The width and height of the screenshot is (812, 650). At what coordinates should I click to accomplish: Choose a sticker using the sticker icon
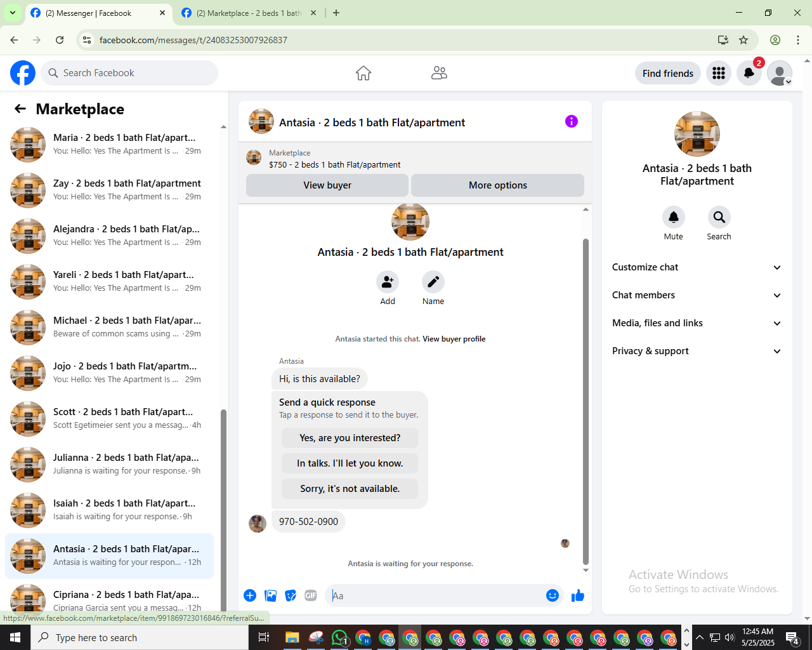coord(291,595)
